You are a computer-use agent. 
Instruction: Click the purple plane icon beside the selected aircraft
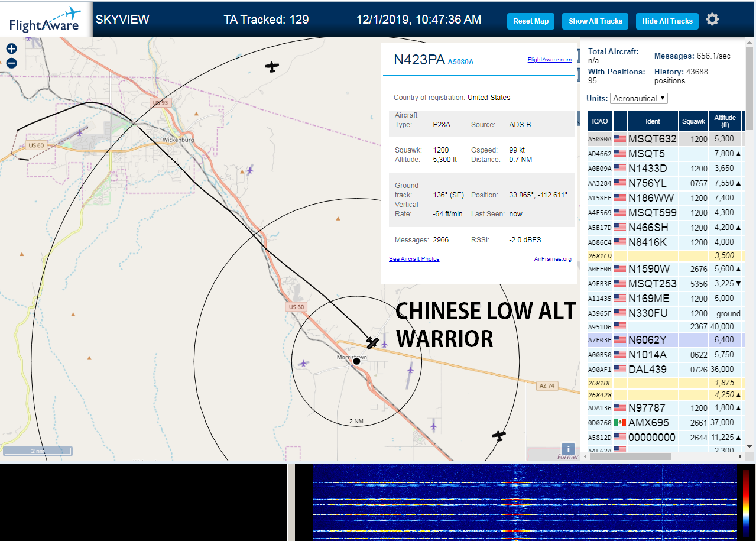pos(385,343)
